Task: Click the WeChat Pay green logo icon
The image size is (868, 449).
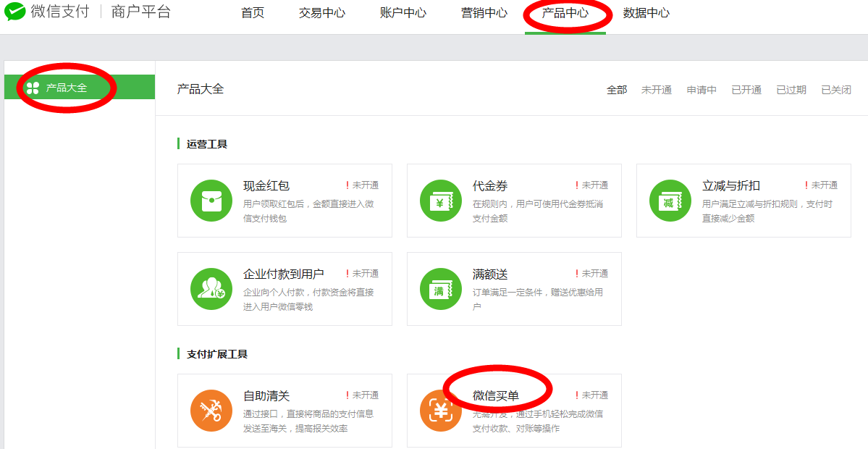Action: tap(15, 12)
